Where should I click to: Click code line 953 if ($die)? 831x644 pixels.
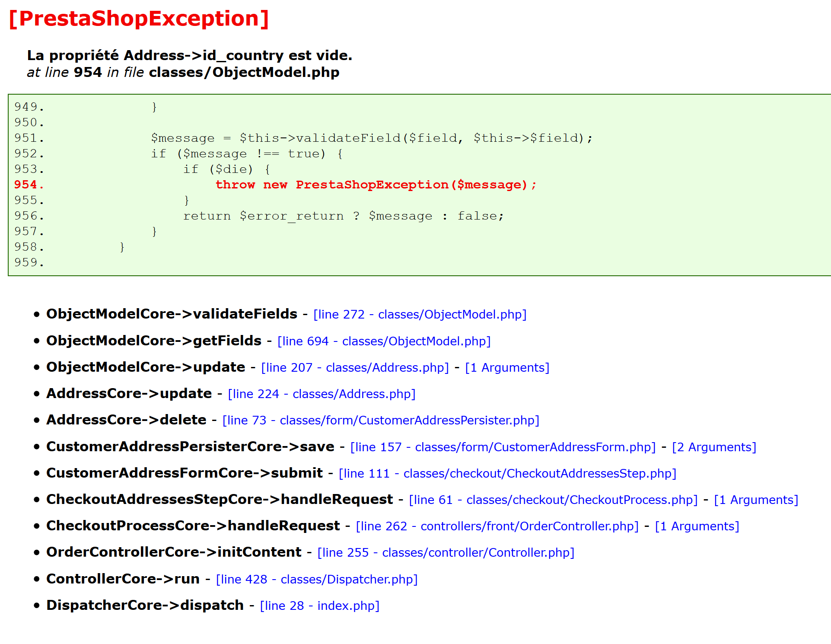click(x=227, y=169)
